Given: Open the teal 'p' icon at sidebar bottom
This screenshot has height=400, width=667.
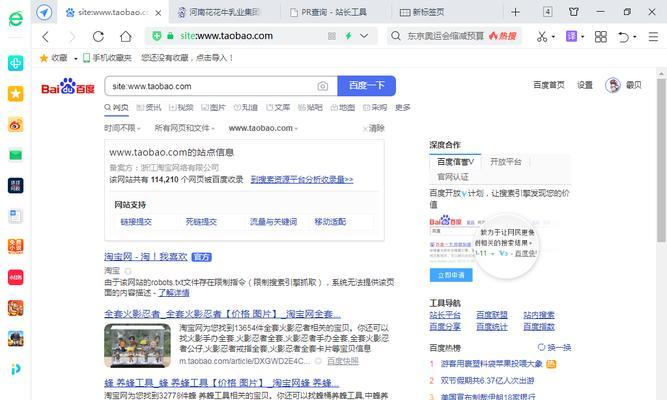Looking at the screenshot, I should coord(16,369).
